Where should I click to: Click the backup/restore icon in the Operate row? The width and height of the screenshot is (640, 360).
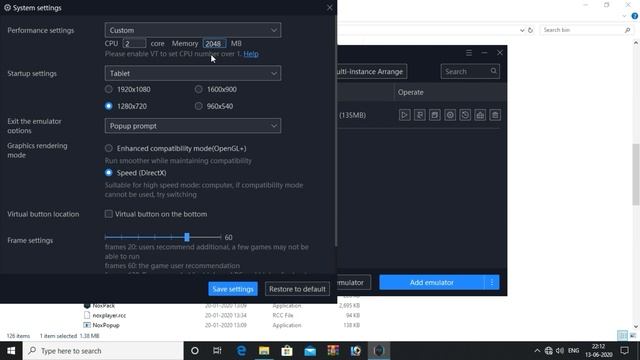(x=465, y=115)
